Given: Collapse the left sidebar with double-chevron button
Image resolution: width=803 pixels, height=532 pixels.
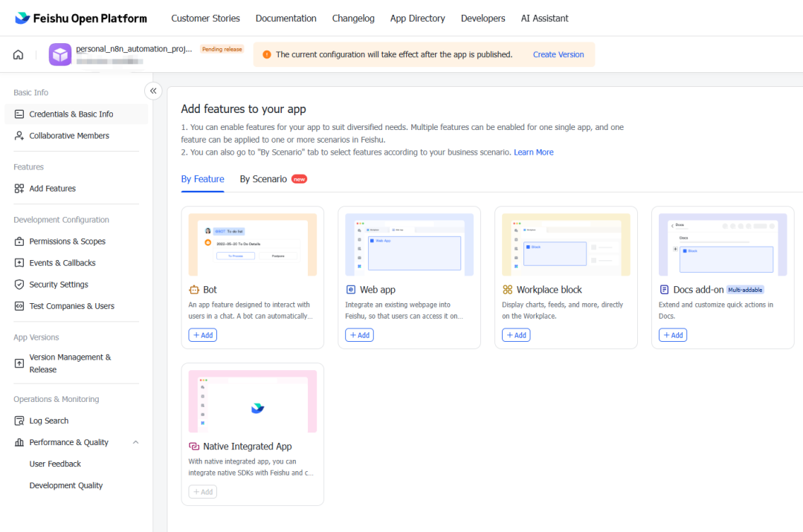Looking at the screenshot, I should pyautogui.click(x=153, y=91).
